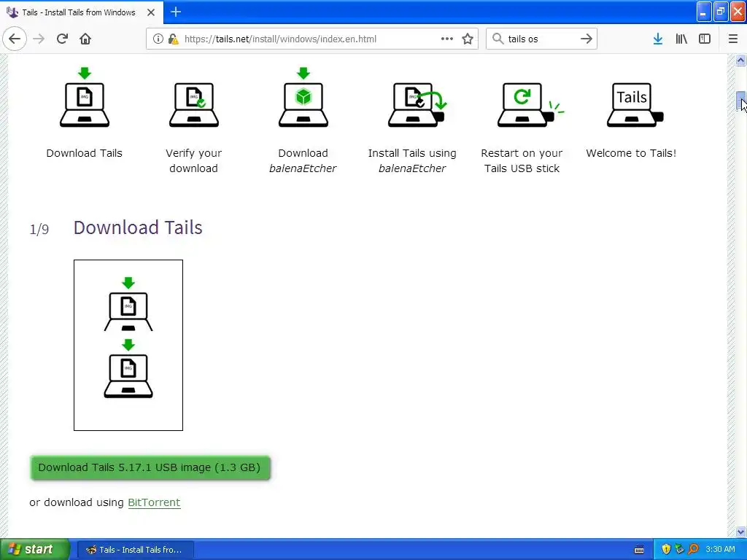Open the BitTorrent download link
Viewport: 747px width, 560px height.
coord(154,502)
